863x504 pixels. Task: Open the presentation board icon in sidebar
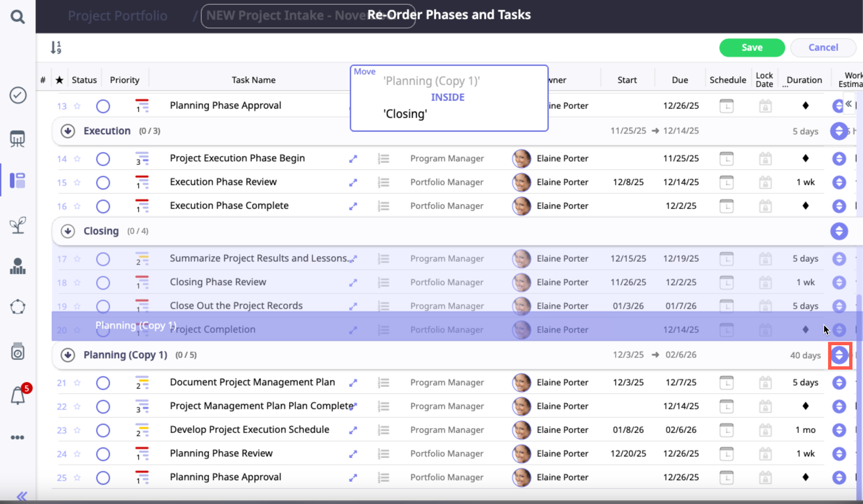tap(17, 138)
